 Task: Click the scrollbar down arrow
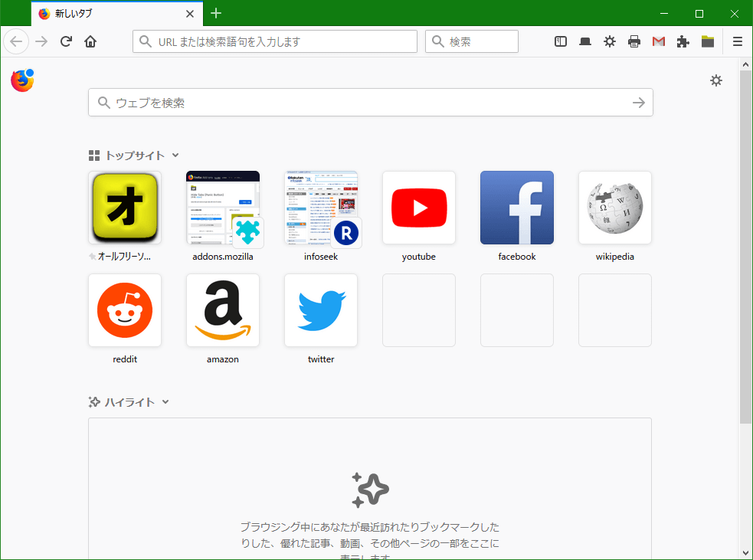tap(745, 553)
